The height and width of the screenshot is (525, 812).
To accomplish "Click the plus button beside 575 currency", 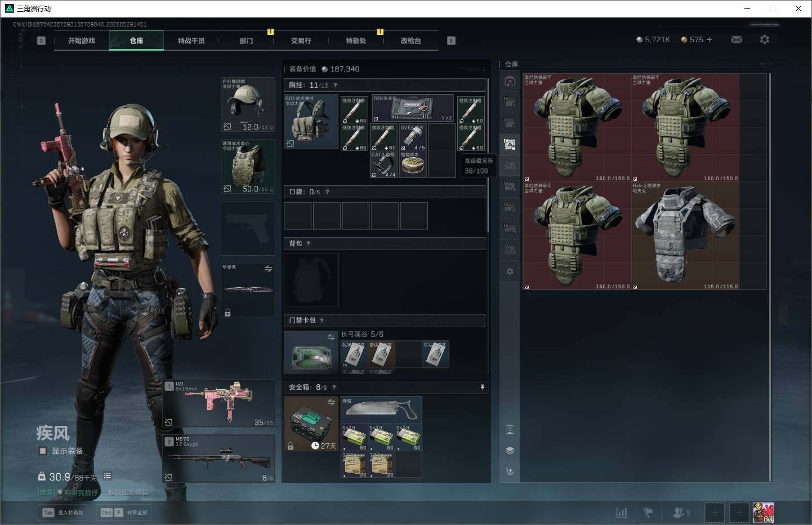I will [x=709, y=39].
